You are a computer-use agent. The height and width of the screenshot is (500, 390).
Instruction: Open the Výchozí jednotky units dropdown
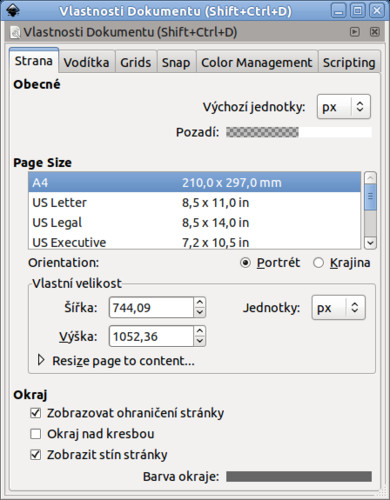point(344,107)
